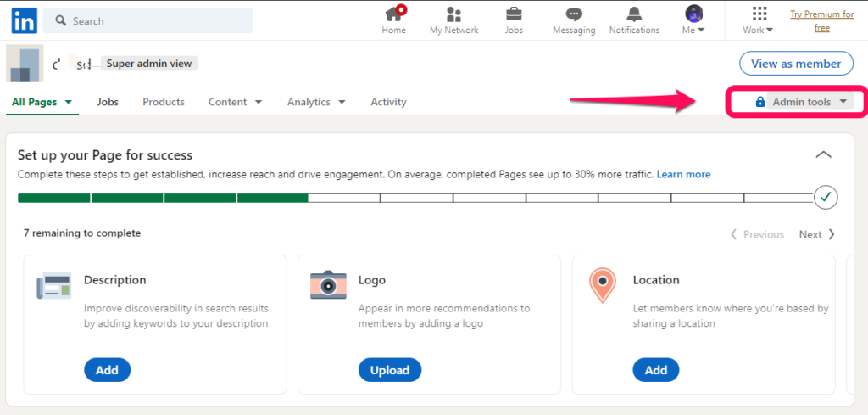Switch to the Activity tab
The height and width of the screenshot is (415, 868).
point(388,102)
